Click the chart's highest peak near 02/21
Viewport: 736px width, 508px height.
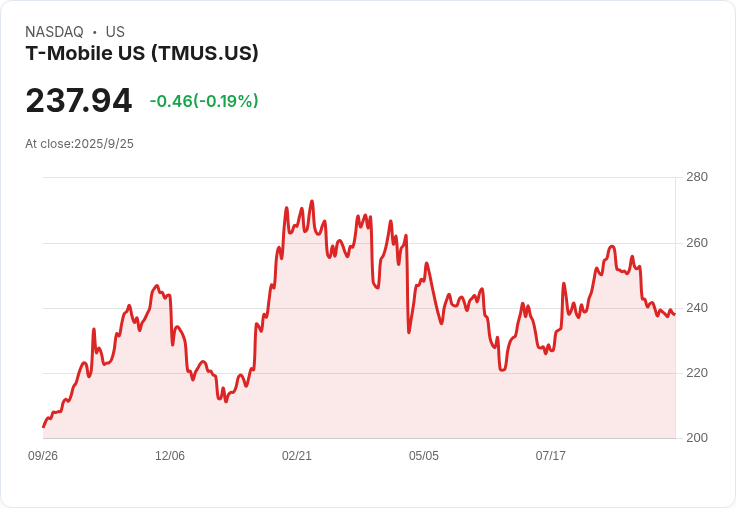point(312,201)
